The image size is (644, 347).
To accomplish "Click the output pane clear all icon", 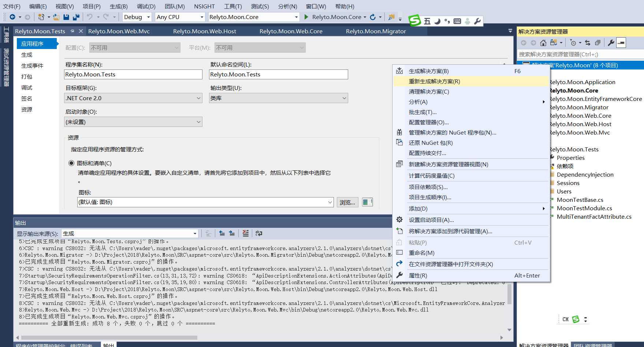I will [245, 233].
